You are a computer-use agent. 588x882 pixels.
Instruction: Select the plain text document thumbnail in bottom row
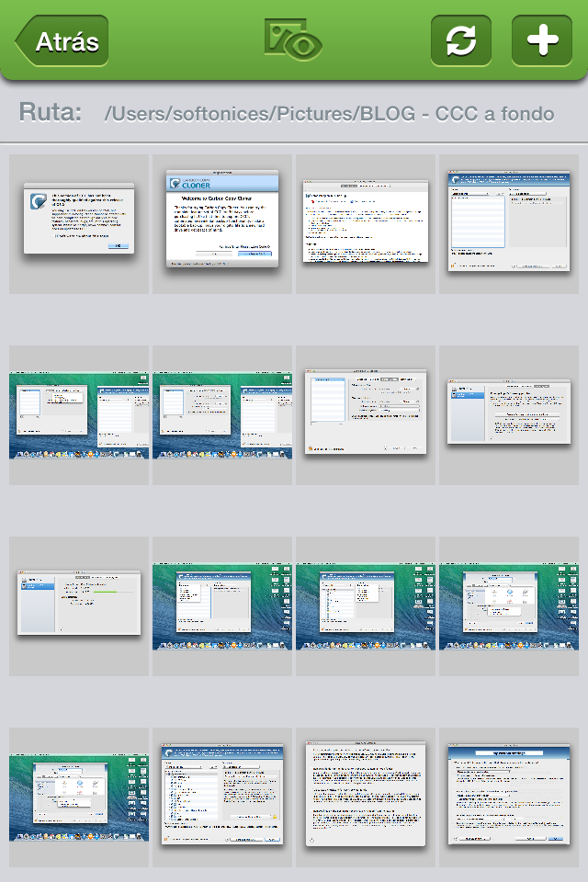(x=366, y=796)
